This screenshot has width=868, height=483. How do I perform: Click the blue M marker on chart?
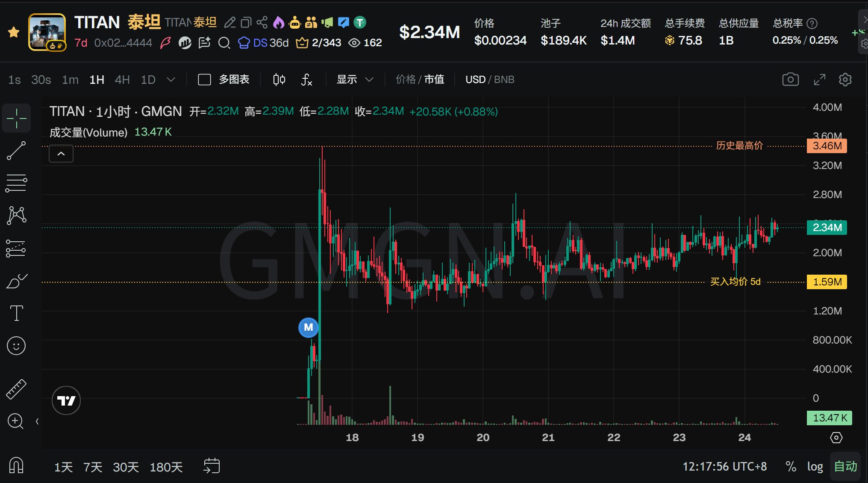308,328
